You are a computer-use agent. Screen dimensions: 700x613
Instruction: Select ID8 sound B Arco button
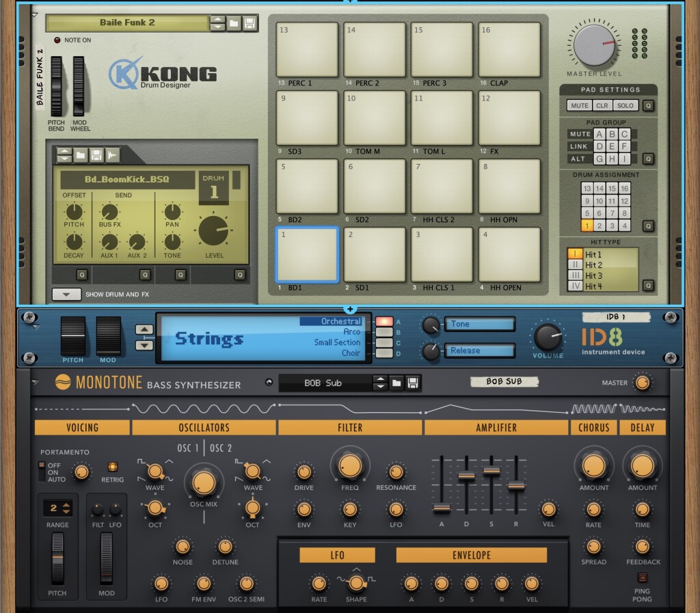[384, 332]
